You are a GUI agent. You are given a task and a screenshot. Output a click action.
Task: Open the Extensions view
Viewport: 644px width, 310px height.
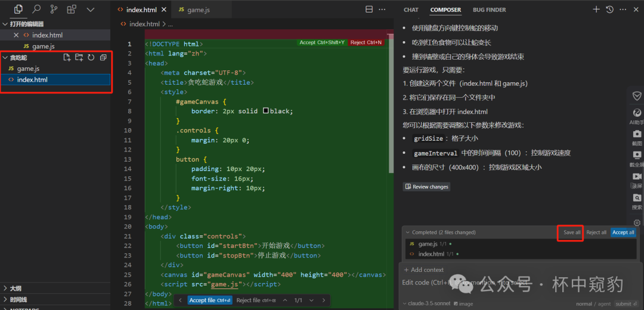(72, 10)
